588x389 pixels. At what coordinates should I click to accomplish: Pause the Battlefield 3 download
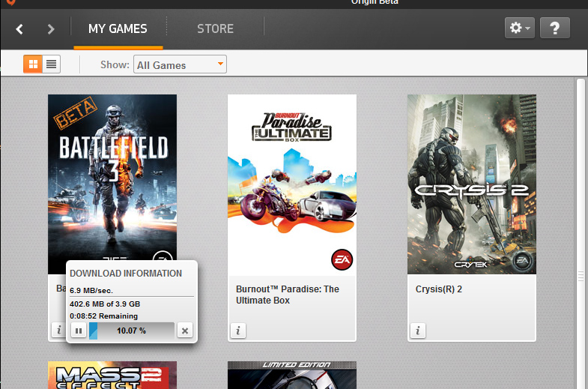[x=78, y=331]
